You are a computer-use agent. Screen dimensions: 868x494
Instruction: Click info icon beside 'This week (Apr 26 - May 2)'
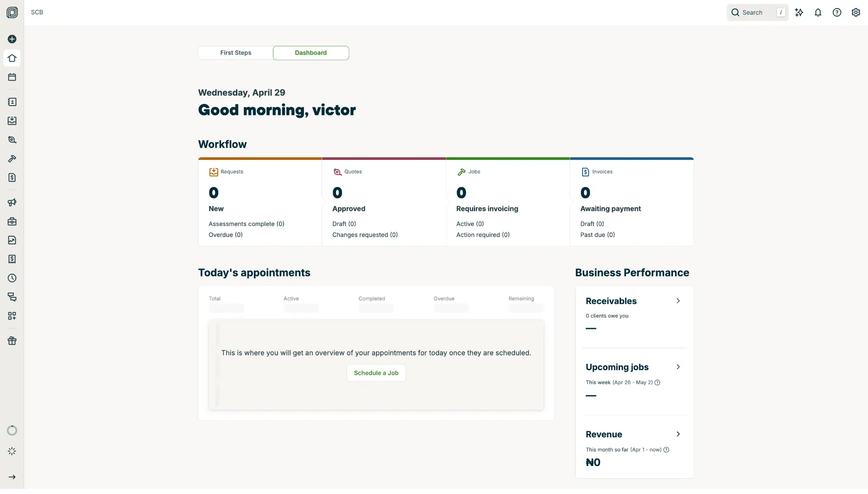coord(657,382)
